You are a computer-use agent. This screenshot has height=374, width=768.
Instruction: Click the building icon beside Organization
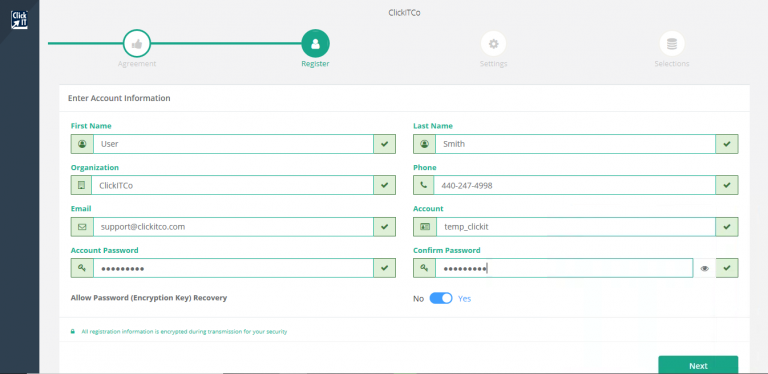click(82, 186)
